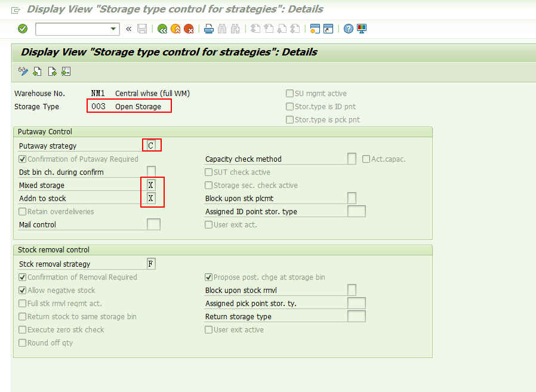Toggle Allow negative stock checkbox
Image resolution: width=536 pixels, height=392 pixels.
tap(22, 290)
